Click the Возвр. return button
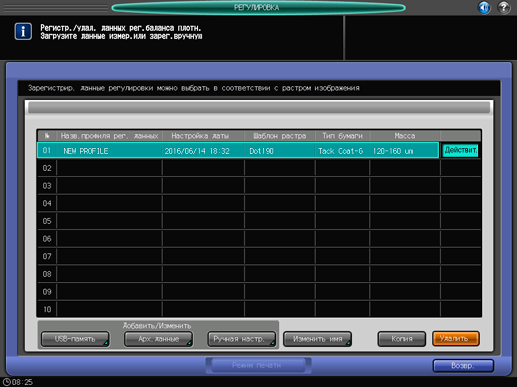This screenshot has width=517, height=387. pos(463,366)
